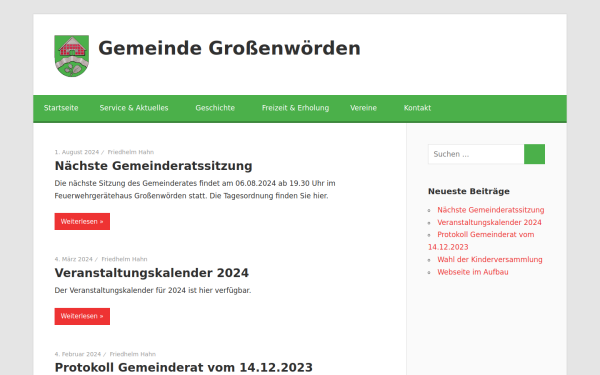Image resolution: width=600 pixels, height=375 pixels.
Task: Open the Vereine menu item
Action: coord(364,108)
